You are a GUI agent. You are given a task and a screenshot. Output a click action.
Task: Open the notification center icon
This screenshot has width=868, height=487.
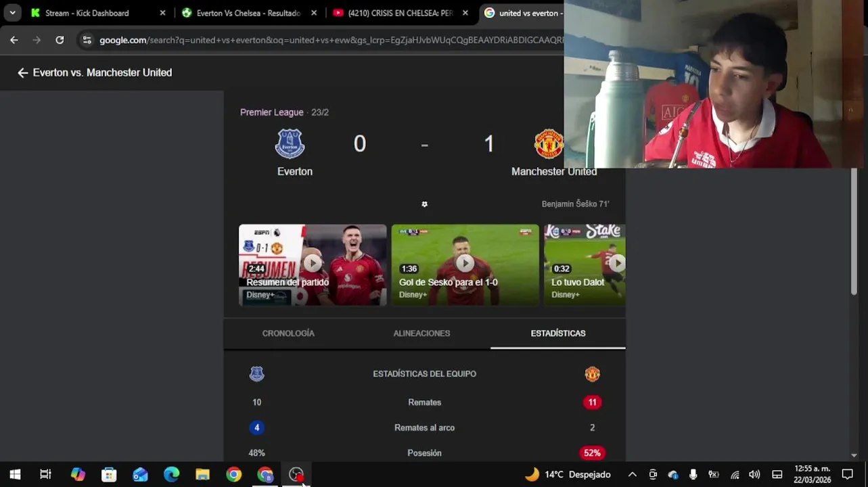coord(848,475)
